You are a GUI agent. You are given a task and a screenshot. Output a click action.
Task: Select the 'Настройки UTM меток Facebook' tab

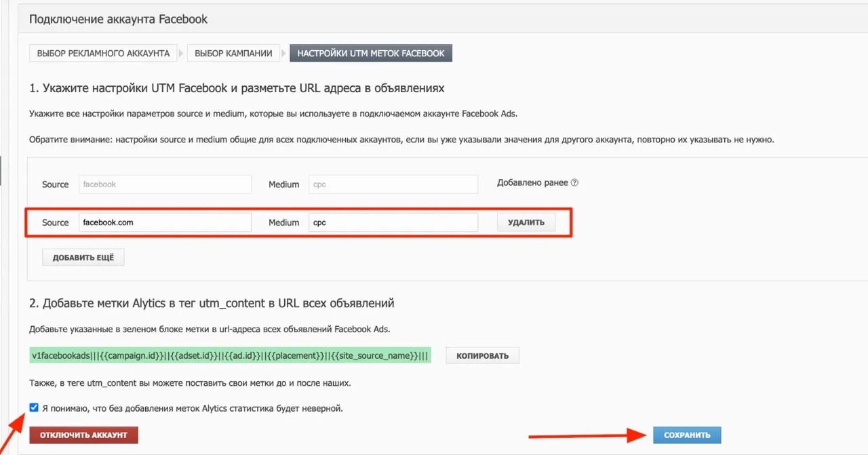click(x=371, y=54)
